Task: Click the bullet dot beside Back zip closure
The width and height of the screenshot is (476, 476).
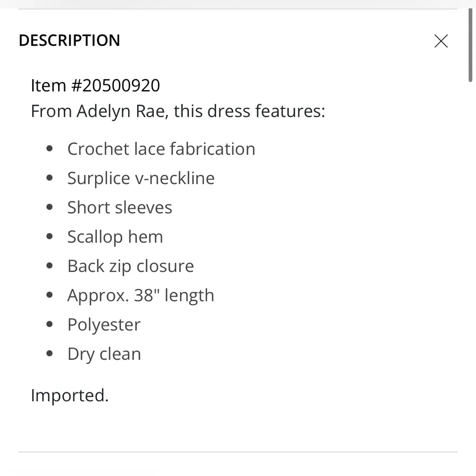Action: 50,266
